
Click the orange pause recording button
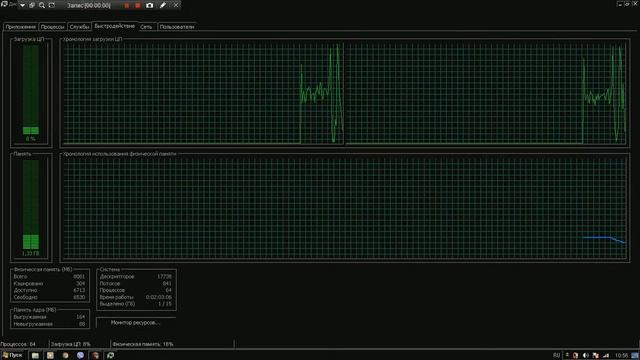(x=127, y=5)
